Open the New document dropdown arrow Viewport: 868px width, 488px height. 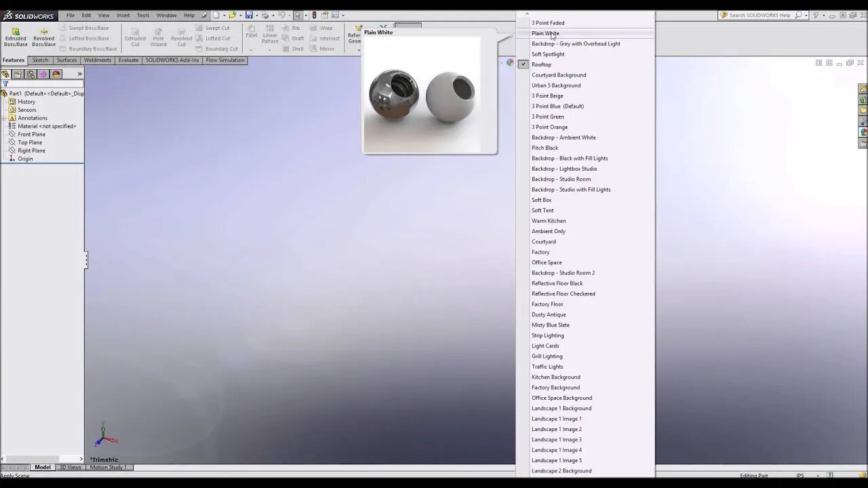point(224,15)
